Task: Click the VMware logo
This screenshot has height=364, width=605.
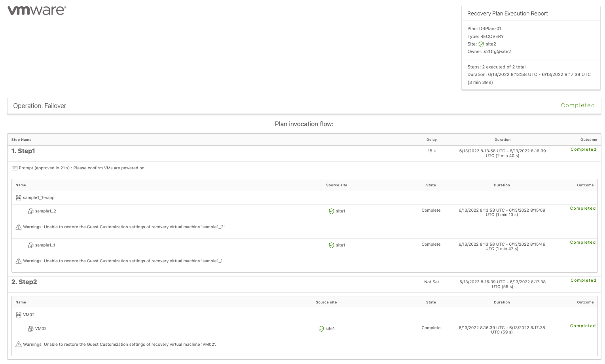Action: point(37,10)
